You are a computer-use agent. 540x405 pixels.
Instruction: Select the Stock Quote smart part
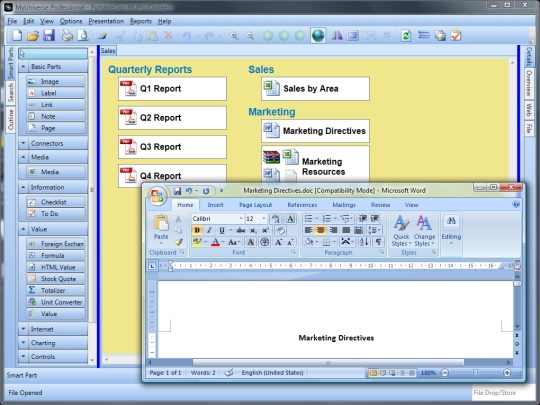point(56,279)
